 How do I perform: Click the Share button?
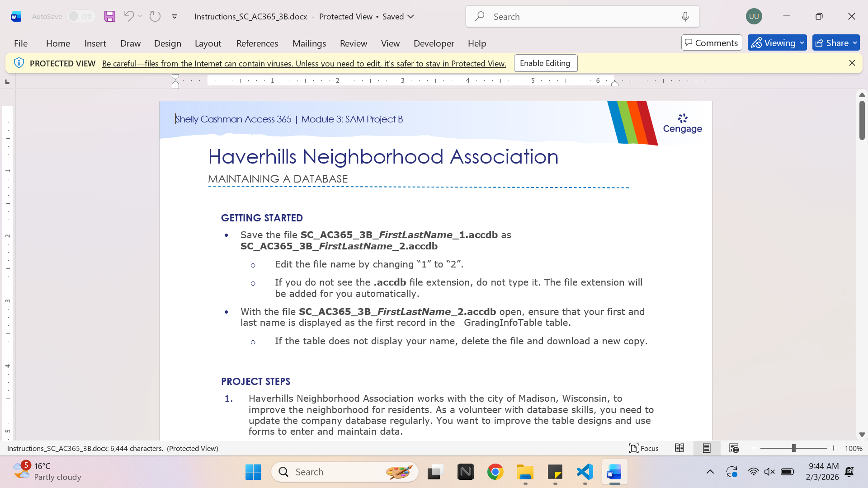[831, 43]
